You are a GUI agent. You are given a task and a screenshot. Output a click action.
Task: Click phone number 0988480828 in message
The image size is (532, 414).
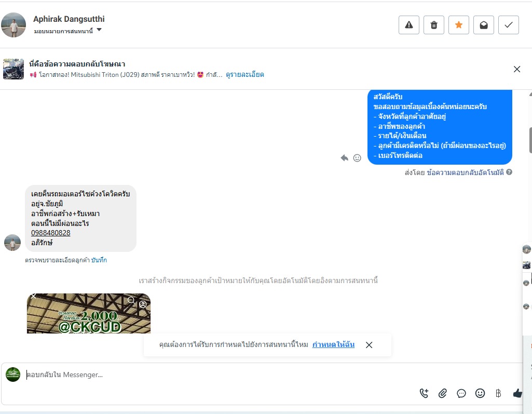[50, 233]
